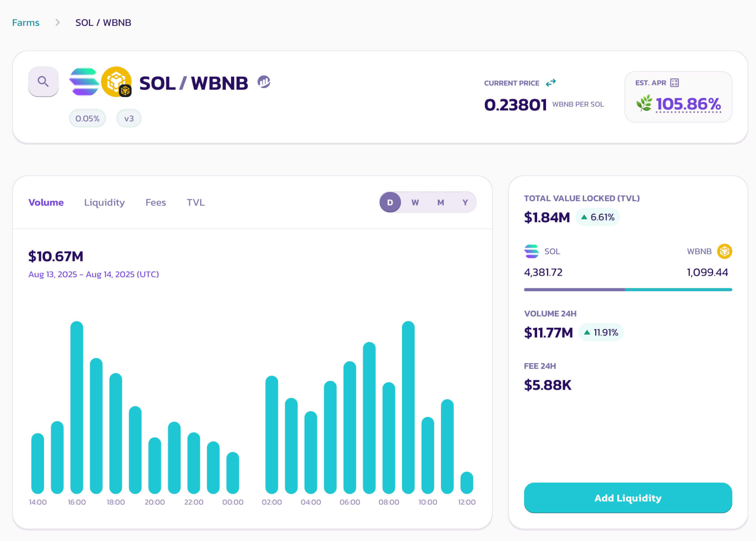Click the magnifier search icon
Viewport: 756px width, 541px height.
(43, 82)
